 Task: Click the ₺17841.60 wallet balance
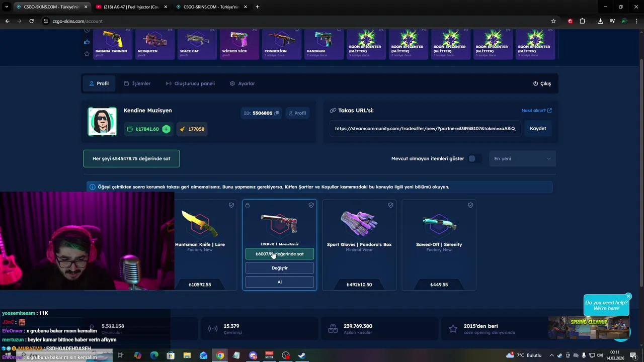pos(148,129)
